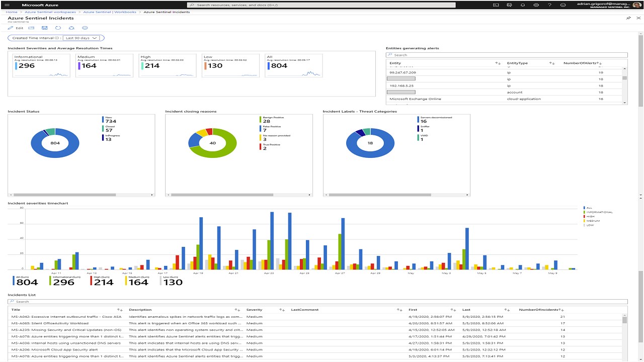Refresh the workbook using the refresh icon
Screen dimensions: 644x362
(58, 28)
